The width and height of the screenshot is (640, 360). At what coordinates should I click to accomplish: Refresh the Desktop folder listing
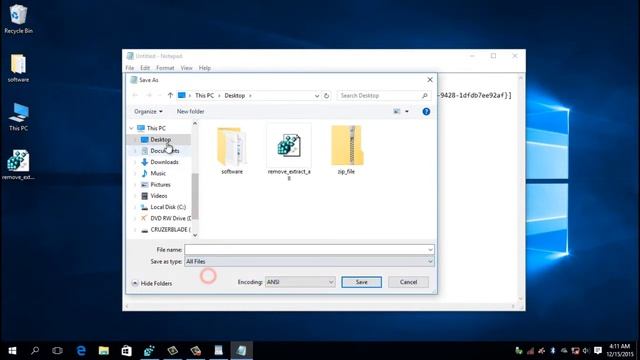(326, 96)
